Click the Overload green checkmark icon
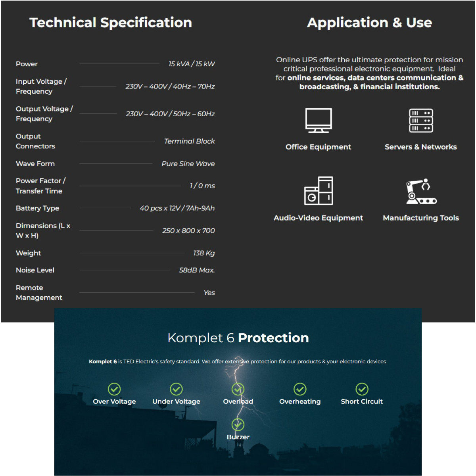 click(x=238, y=389)
